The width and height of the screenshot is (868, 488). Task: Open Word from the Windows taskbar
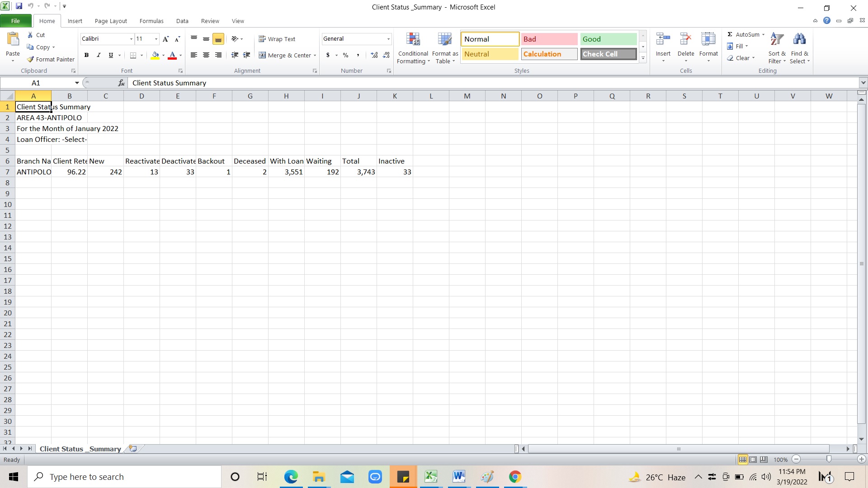coord(458,477)
